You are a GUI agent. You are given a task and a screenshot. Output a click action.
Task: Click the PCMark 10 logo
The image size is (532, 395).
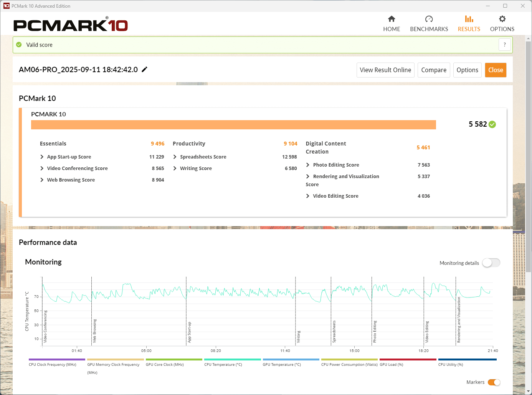(x=71, y=25)
